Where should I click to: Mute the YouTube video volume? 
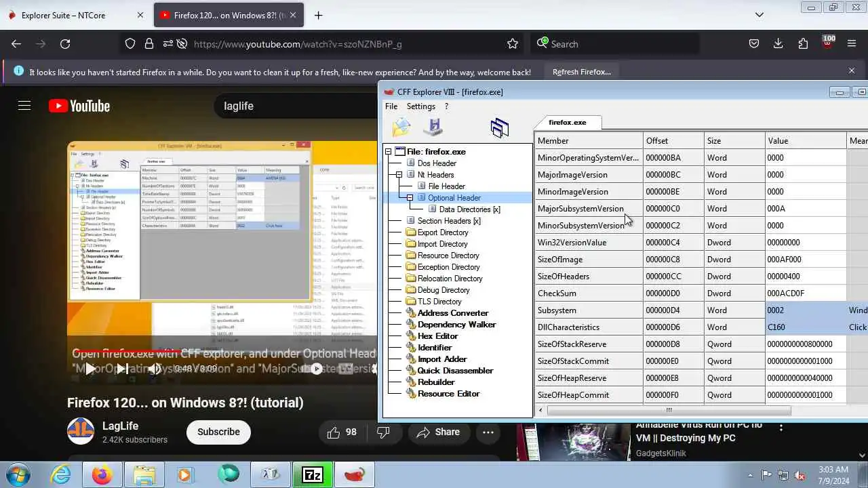(155, 369)
